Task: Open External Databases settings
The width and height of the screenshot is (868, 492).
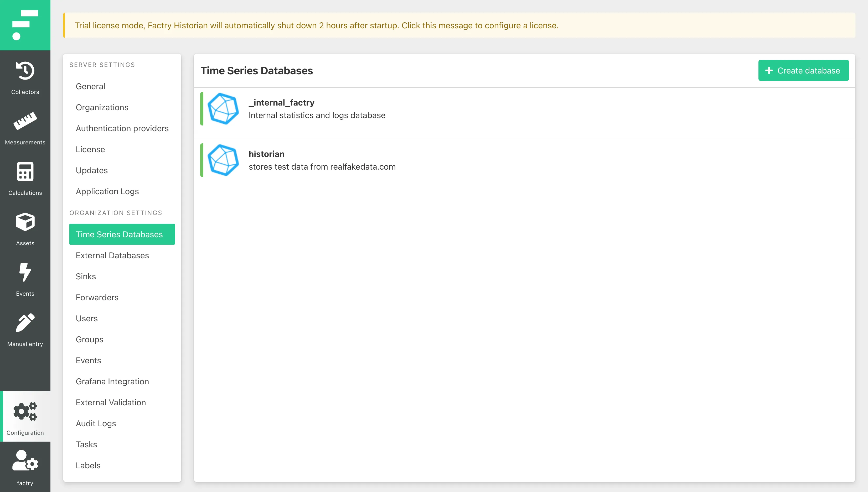Action: click(x=122, y=255)
